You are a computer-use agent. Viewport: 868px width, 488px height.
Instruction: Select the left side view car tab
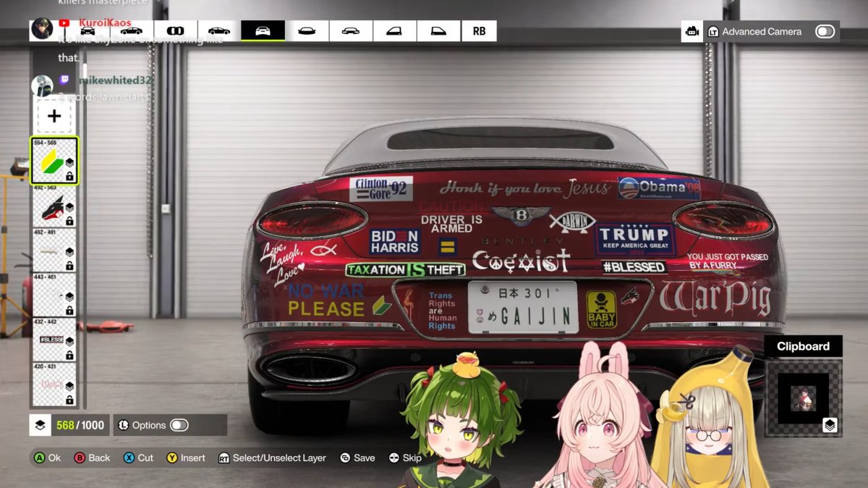[132, 31]
